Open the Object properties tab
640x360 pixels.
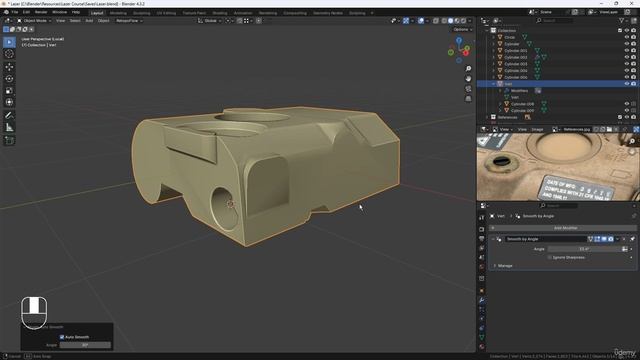[x=482, y=291]
